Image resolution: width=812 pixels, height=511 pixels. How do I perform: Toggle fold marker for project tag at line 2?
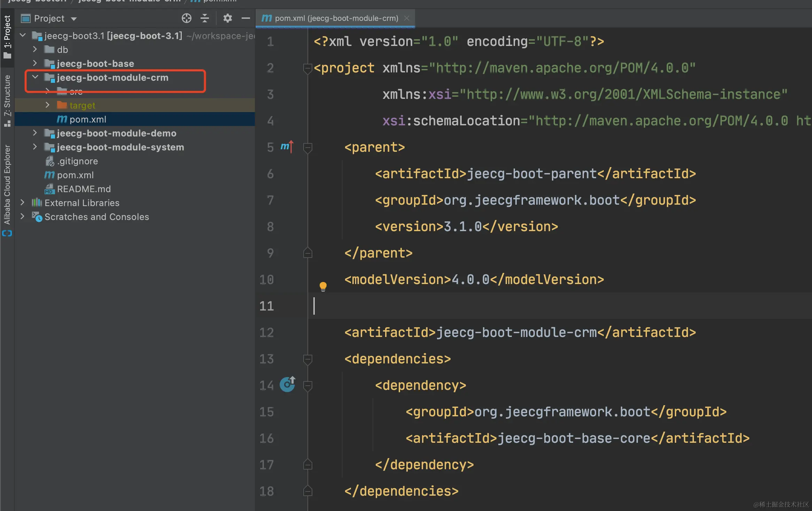[x=307, y=68]
